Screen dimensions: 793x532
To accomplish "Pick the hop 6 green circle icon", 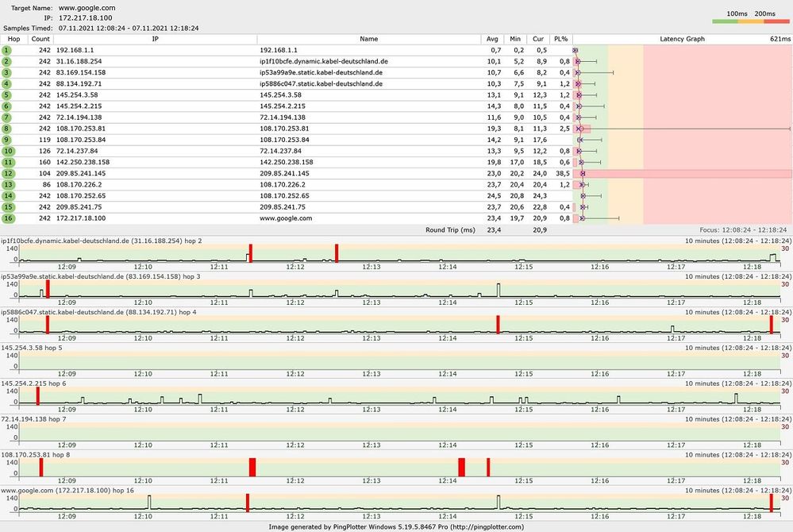I will click(x=6, y=106).
